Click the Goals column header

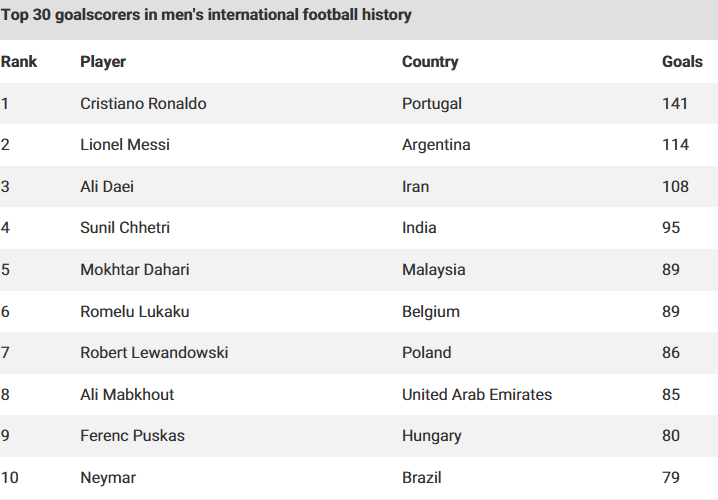[x=682, y=61]
